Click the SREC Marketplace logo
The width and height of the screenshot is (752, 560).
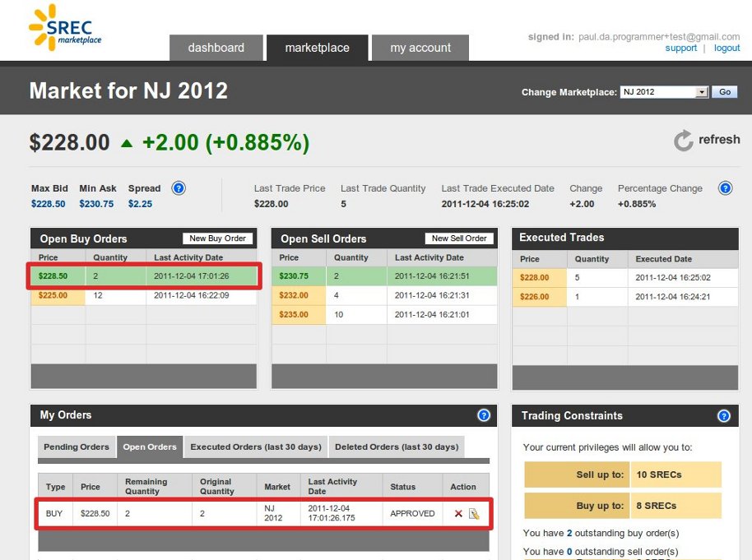[x=64, y=27]
